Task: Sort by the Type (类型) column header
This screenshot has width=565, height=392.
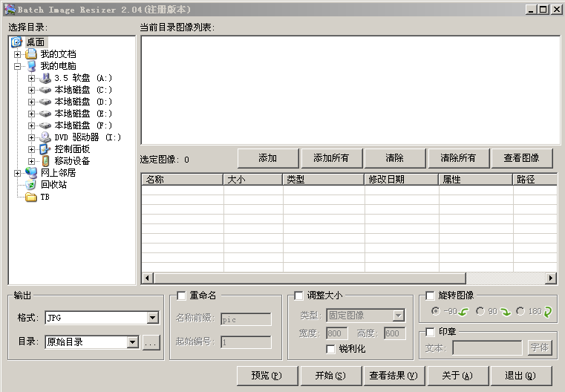Action: tap(324, 179)
